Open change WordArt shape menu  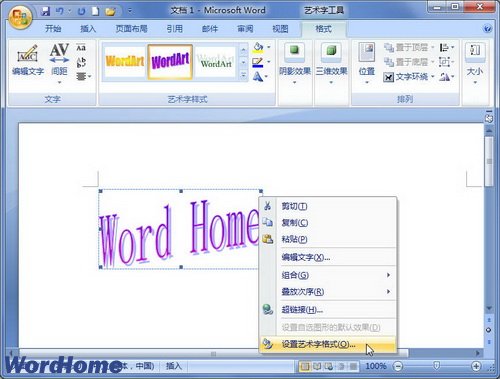coord(260,77)
